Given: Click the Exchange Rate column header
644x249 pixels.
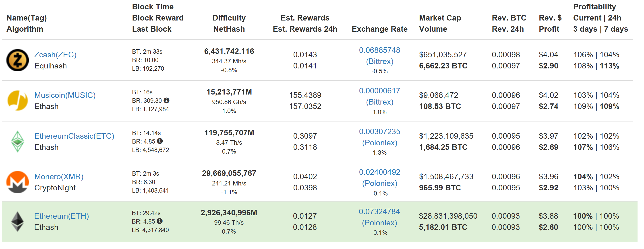Looking at the screenshot, I should tap(379, 29).
